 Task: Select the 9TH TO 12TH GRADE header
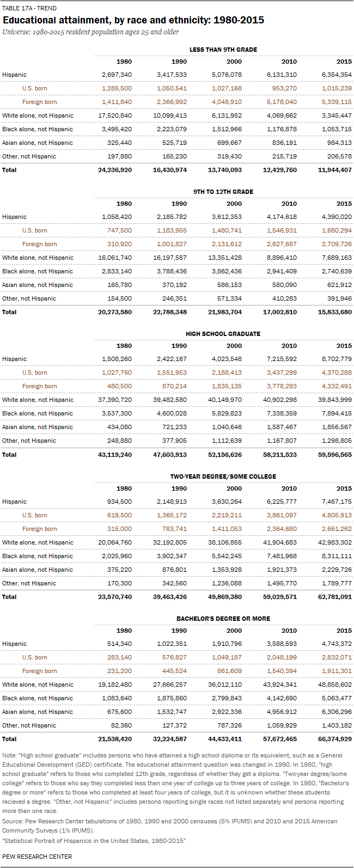pos(223,192)
